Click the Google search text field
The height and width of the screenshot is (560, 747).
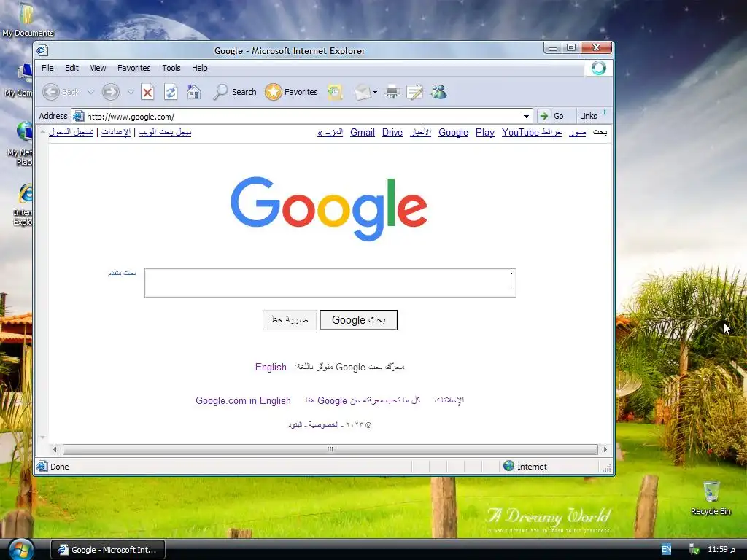click(330, 283)
